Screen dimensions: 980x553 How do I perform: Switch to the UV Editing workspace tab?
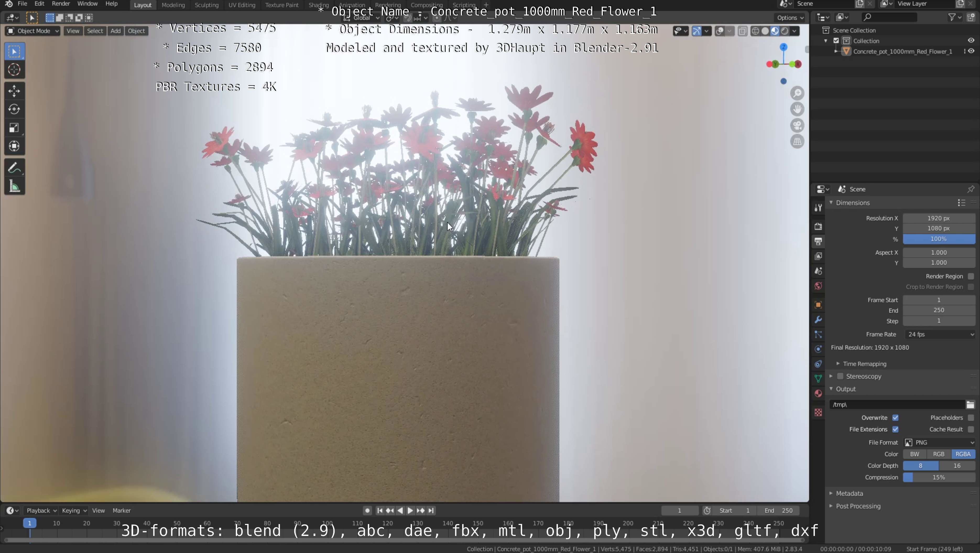242,5
